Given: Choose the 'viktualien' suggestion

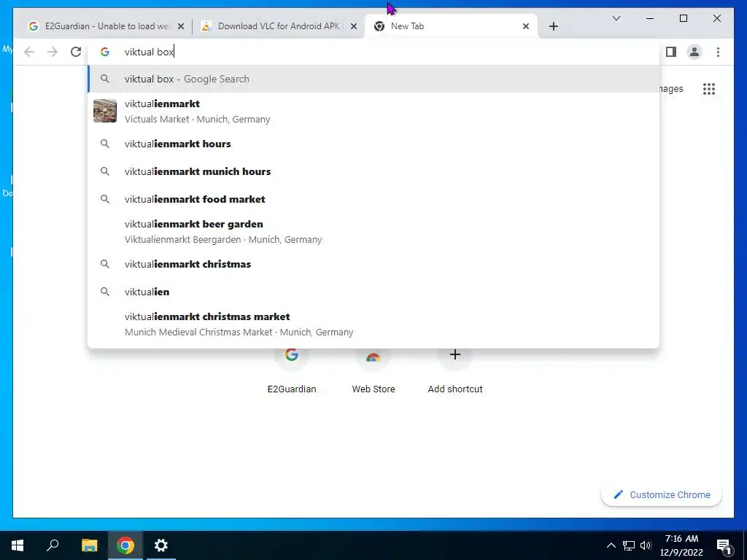Looking at the screenshot, I should click(373, 292).
